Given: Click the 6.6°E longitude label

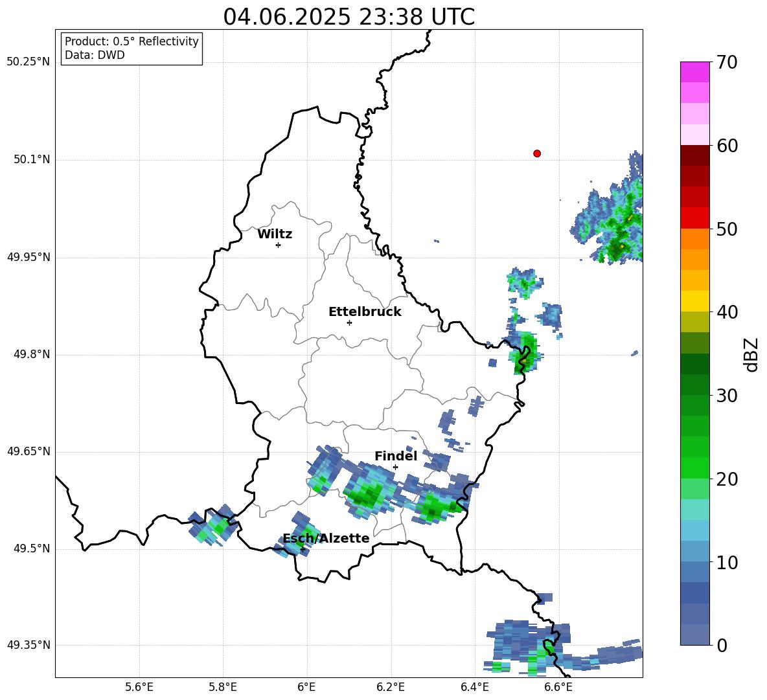Looking at the screenshot, I should (558, 687).
